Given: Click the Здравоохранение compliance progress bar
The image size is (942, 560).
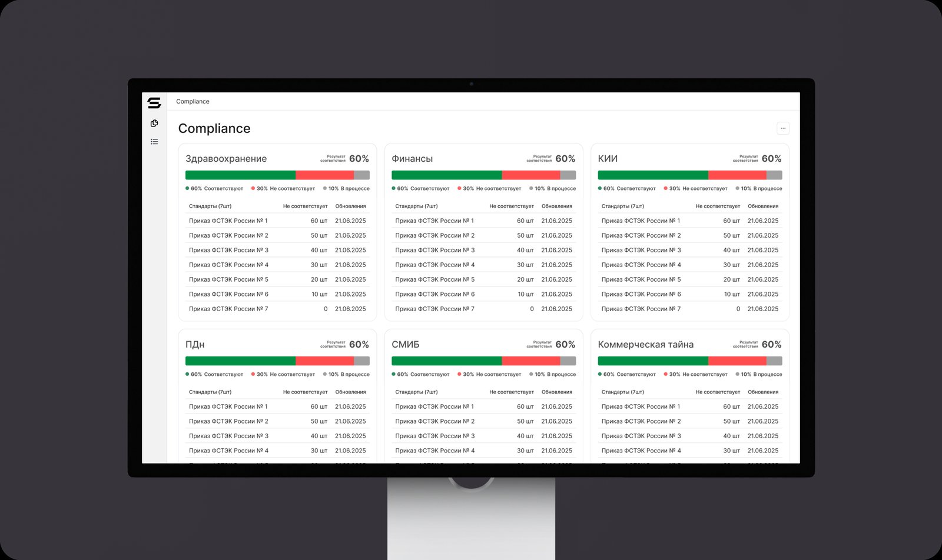Looking at the screenshot, I should click(277, 175).
